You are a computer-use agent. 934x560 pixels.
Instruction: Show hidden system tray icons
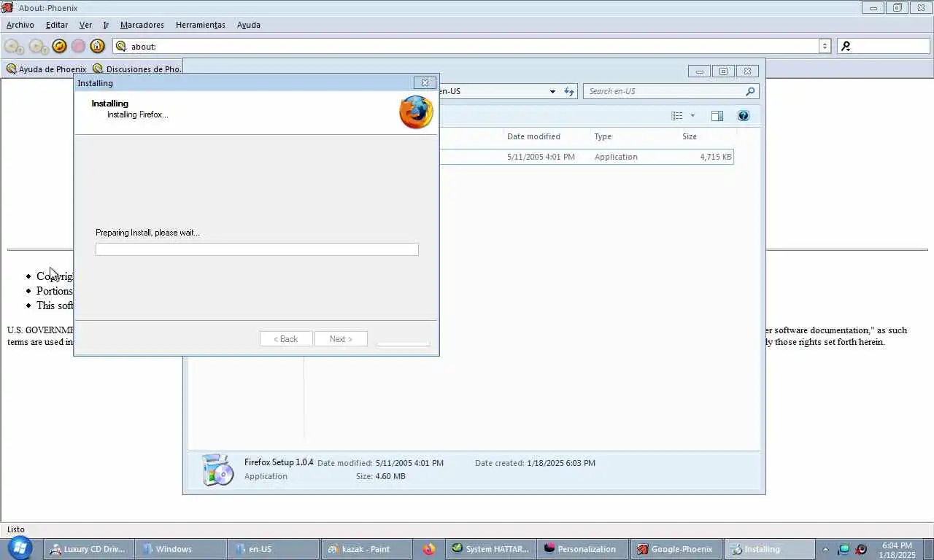click(x=825, y=549)
